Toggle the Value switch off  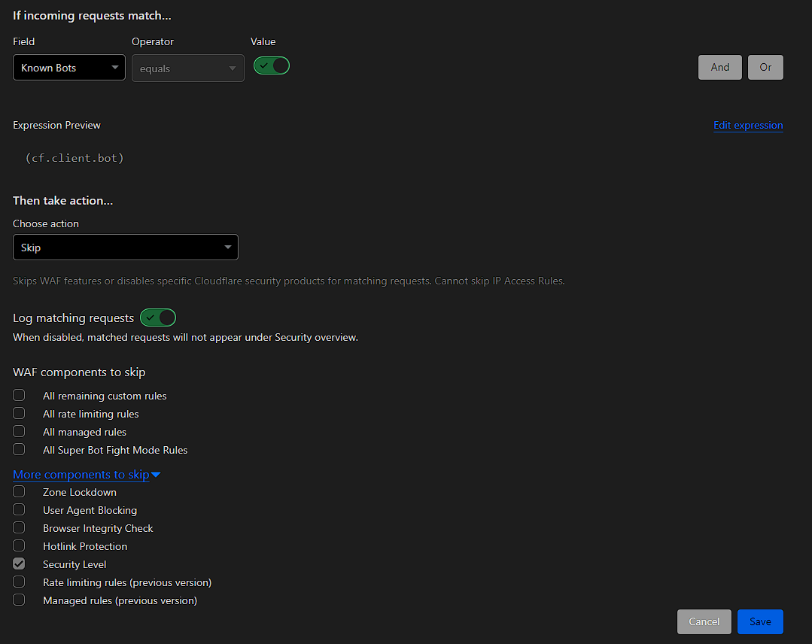pos(271,65)
